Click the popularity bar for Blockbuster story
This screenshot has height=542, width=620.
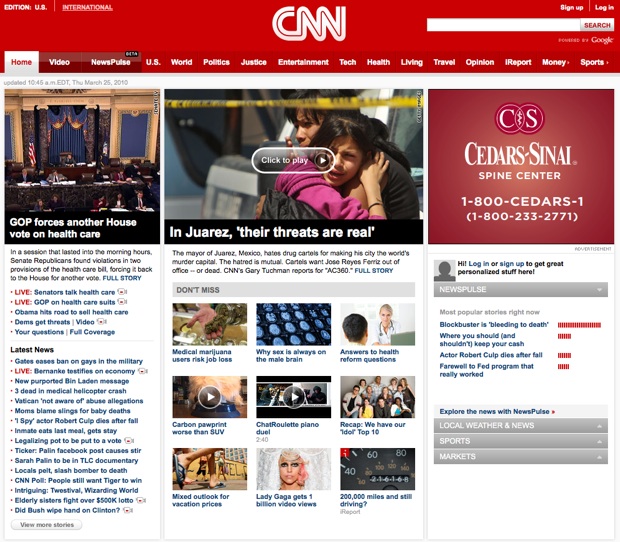click(578, 325)
